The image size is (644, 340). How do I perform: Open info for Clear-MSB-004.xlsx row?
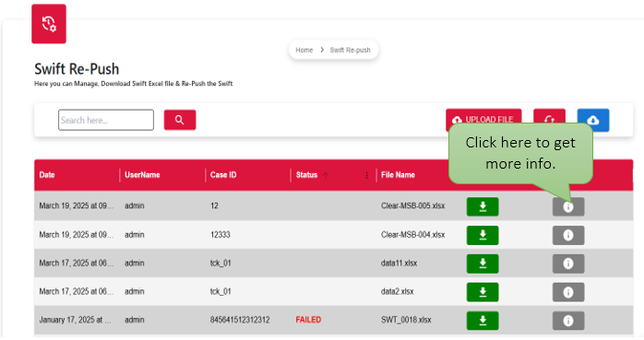point(568,235)
